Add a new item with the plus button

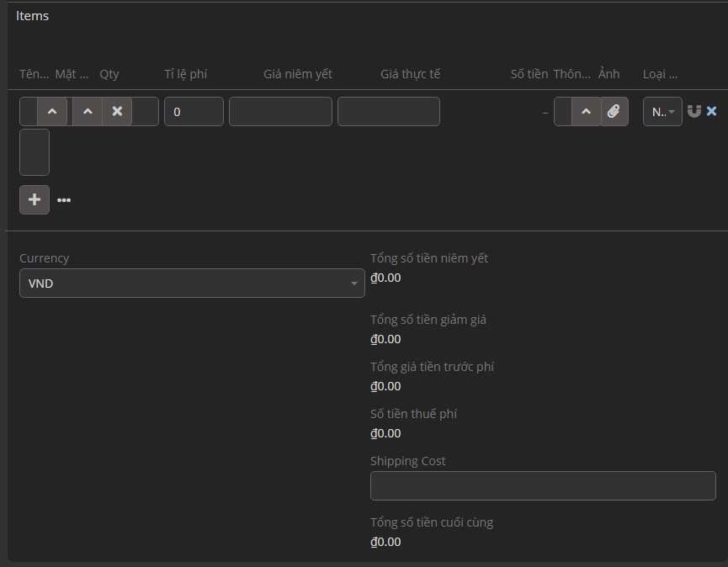tap(35, 199)
